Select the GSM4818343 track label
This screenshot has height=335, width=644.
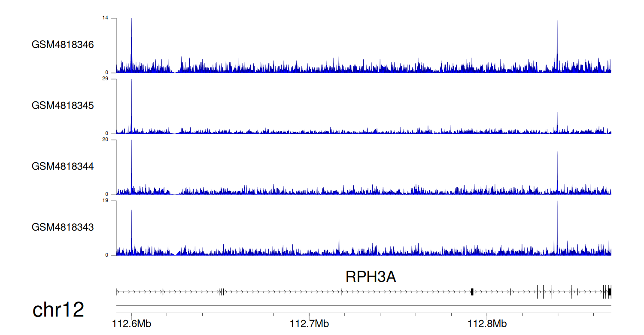pyautogui.click(x=63, y=227)
